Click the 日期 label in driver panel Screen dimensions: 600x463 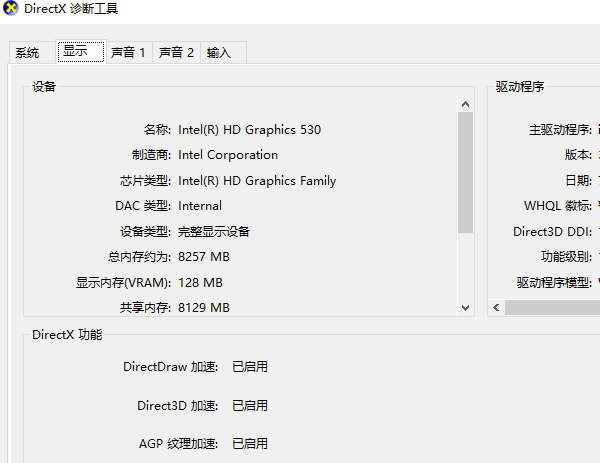point(579,181)
